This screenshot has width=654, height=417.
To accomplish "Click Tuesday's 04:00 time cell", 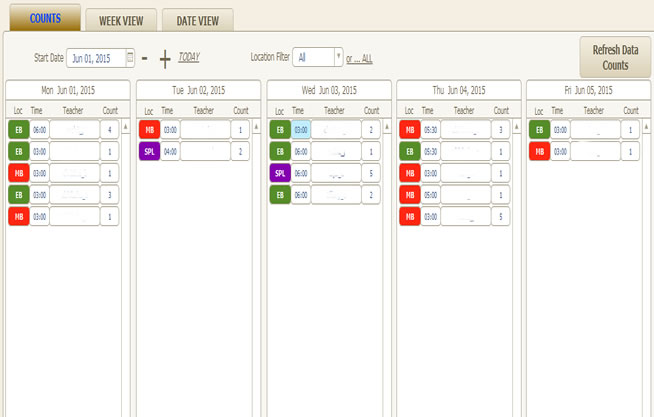I will point(170,151).
